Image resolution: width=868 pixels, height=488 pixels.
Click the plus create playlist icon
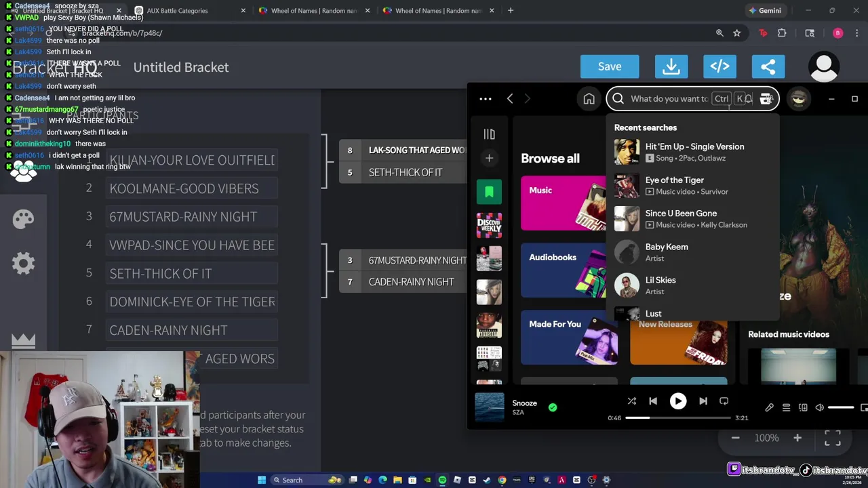(x=489, y=158)
